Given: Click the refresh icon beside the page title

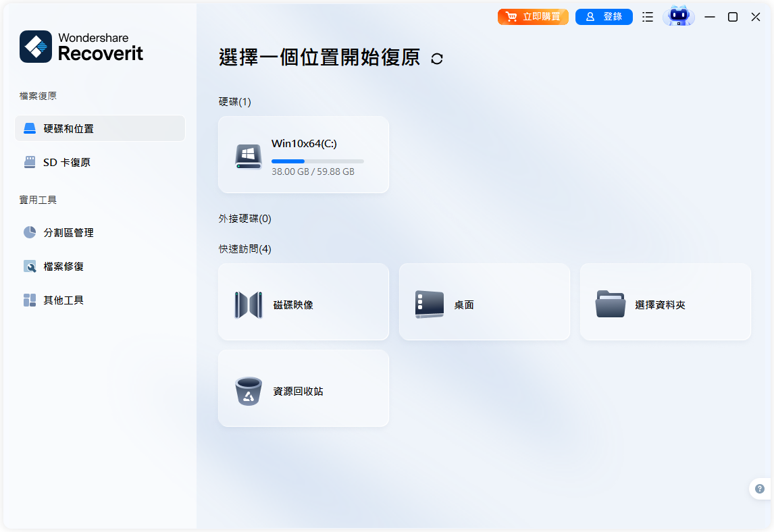Looking at the screenshot, I should 436,59.
